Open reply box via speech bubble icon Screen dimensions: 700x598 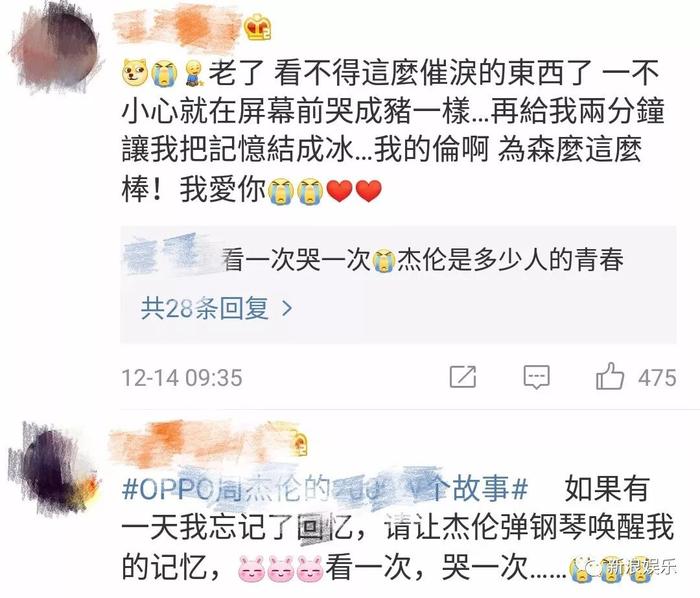tap(536, 378)
